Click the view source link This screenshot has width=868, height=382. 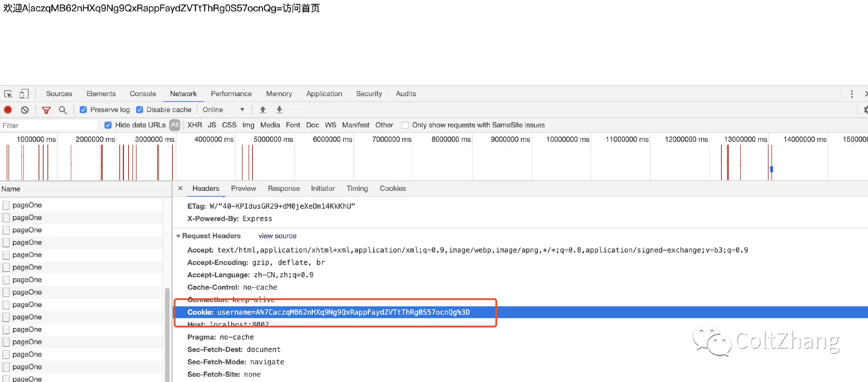(x=277, y=236)
